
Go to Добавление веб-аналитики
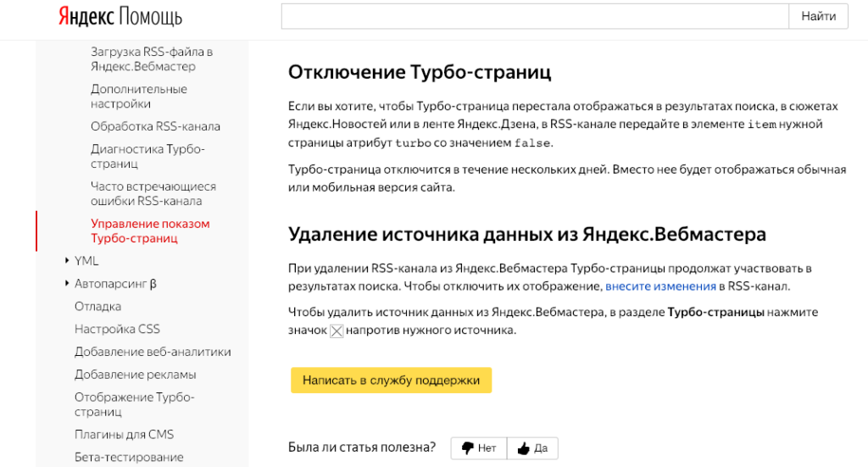coord(153,352)
